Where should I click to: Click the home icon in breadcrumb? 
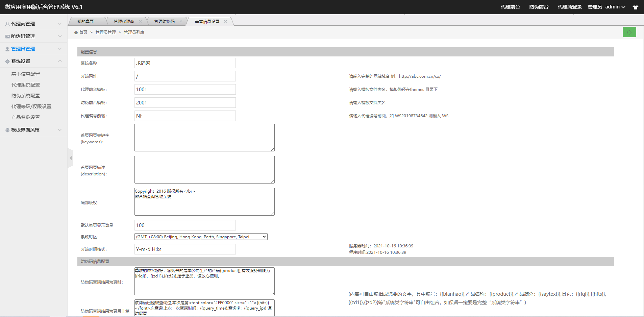coord(76,32)
